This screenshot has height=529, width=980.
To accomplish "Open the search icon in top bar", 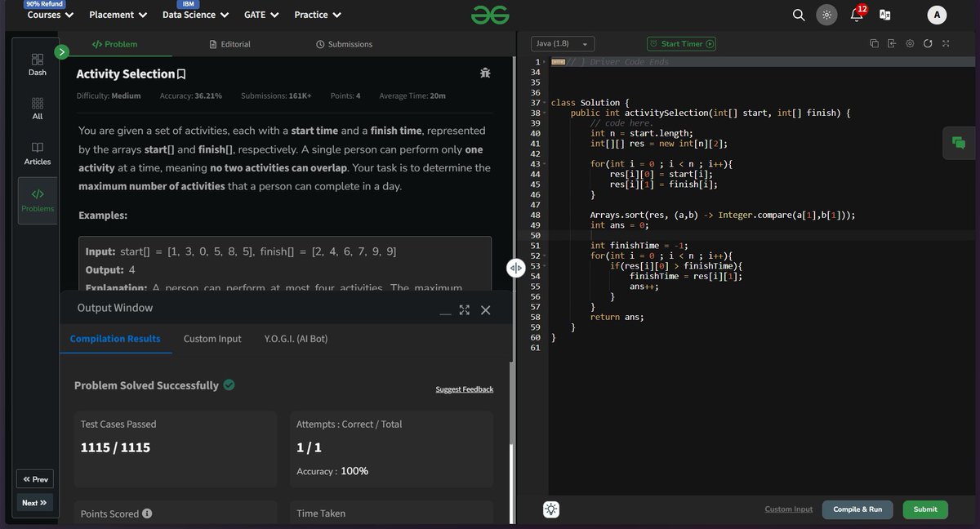I will click(800, 15).
